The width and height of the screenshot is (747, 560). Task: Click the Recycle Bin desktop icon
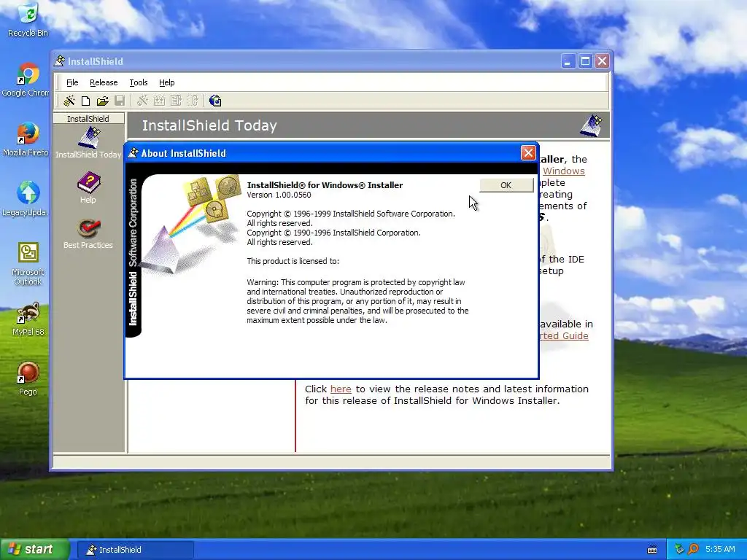[28, 20]
